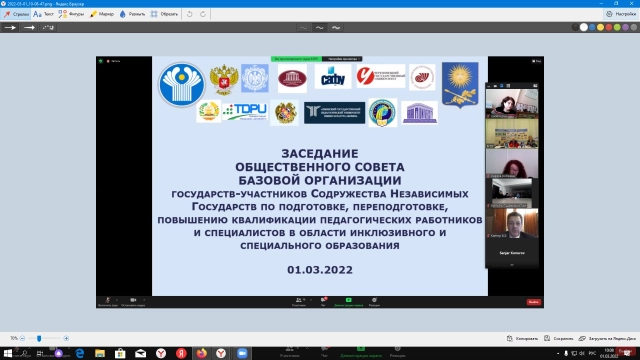
Task: Select the Текст text tool
Action: [43, 14]
